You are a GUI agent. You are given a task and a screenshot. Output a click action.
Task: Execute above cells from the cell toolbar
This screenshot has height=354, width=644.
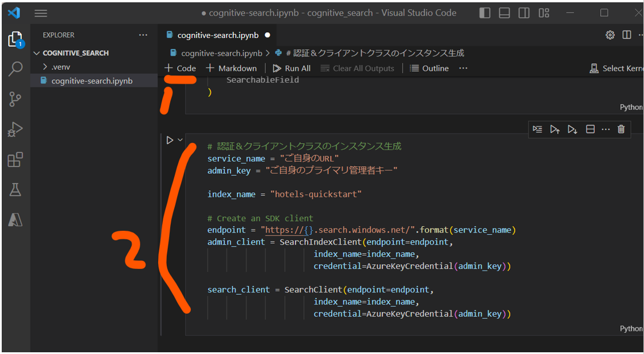[x=555, y=129]
